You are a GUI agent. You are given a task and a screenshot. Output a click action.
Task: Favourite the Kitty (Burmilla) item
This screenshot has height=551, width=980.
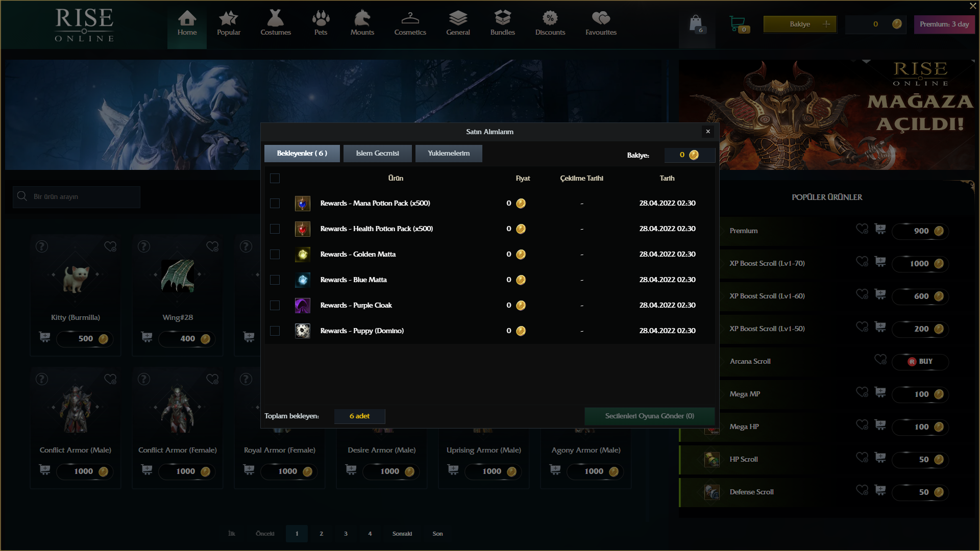(x=110, y=246)
